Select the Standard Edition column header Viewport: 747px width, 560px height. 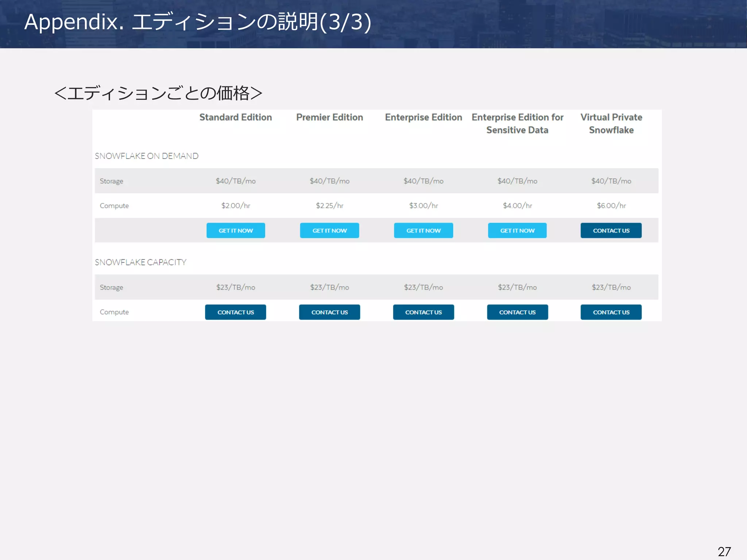(236, 117)
